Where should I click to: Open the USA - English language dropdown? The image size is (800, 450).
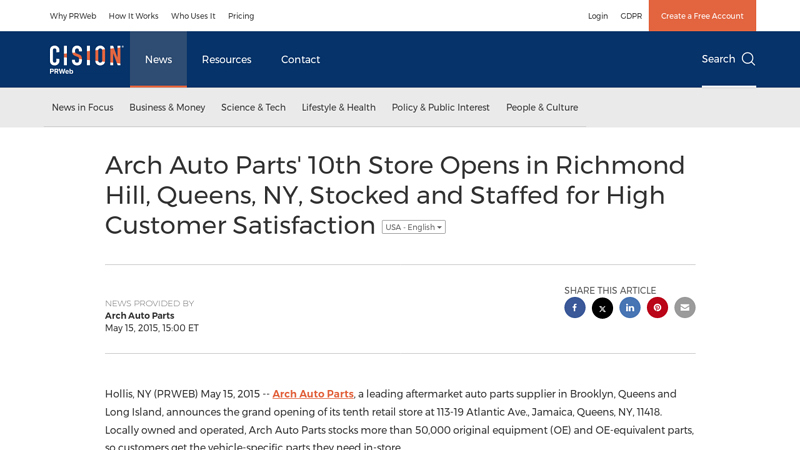(x=414, y=227)
